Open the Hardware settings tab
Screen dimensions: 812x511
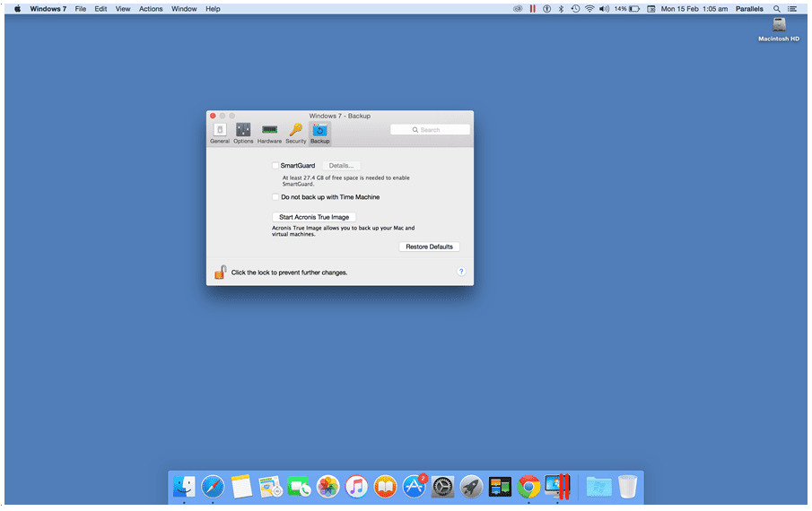pos(269,134)
